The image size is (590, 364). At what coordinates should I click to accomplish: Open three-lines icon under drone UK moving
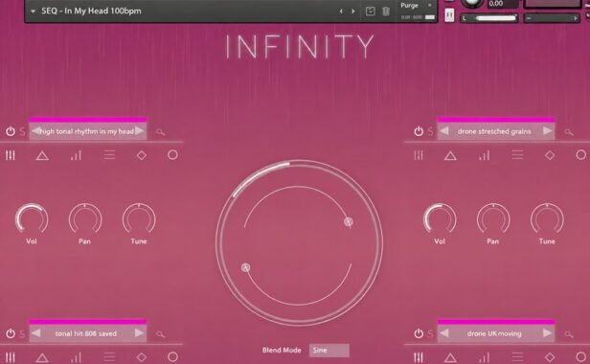[x=517, y=357]
